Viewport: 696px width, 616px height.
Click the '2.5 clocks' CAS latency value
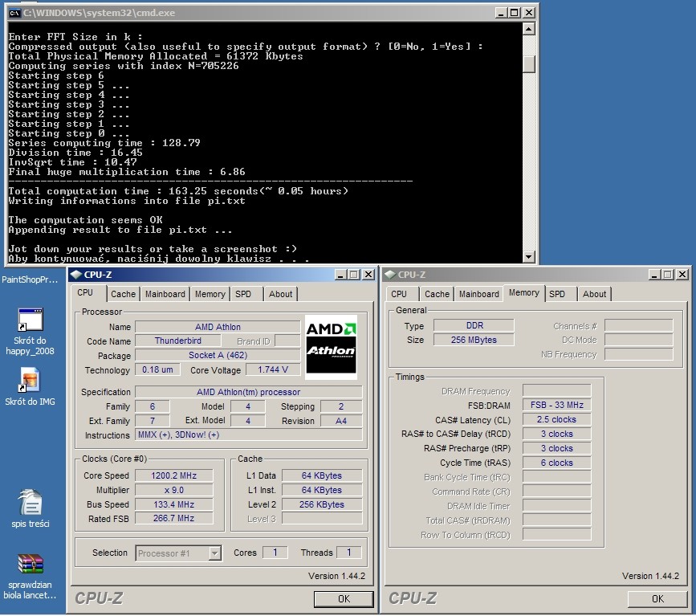[x=556, y=420]
